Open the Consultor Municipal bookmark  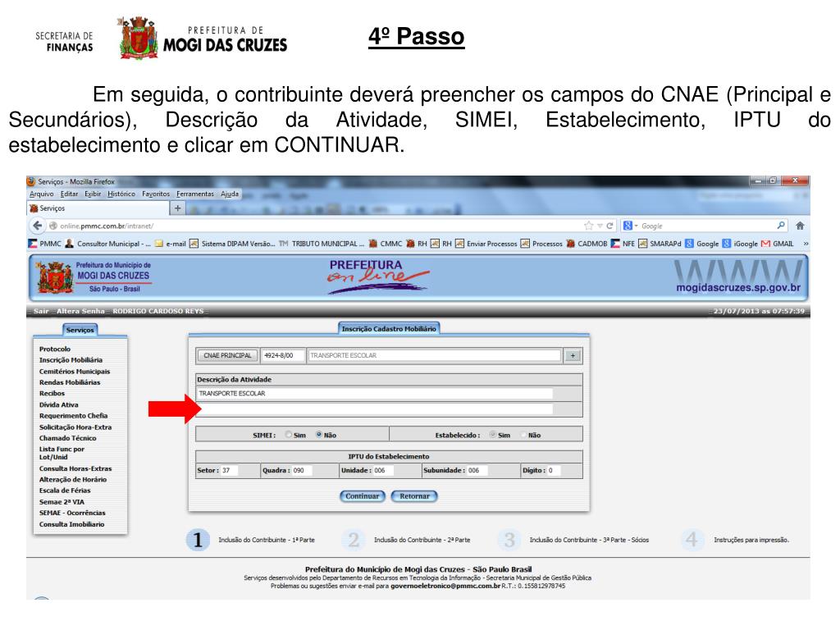[x=108, y=244]
